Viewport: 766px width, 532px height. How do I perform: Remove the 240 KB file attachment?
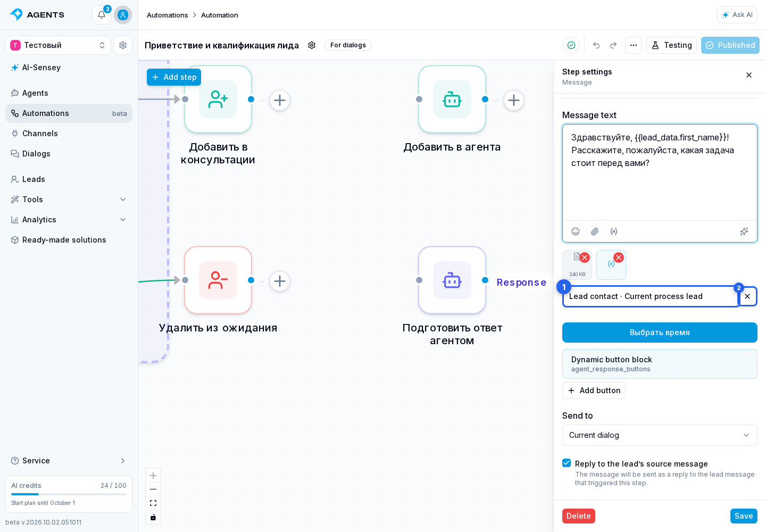[585, 257]
